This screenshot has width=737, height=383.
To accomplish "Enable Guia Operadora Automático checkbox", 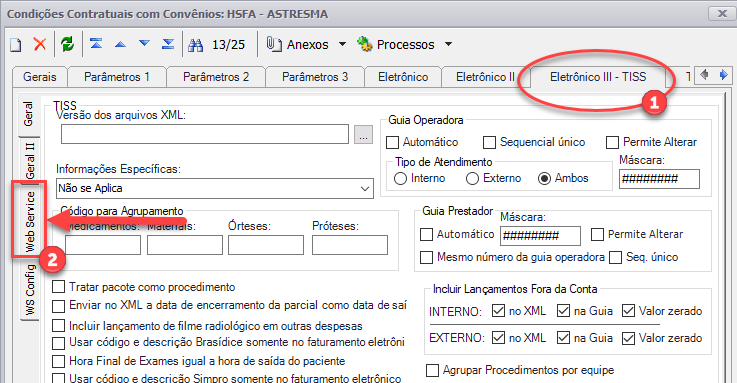I will [x=392, y=142].
